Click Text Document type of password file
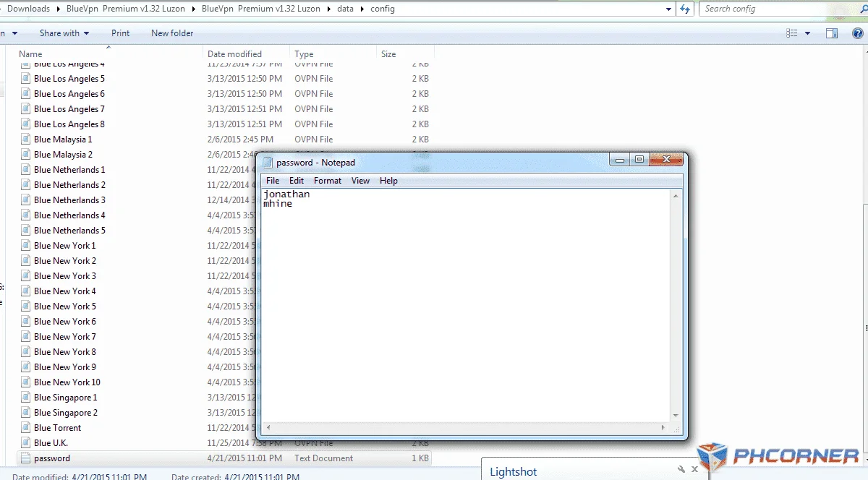This screenshot has height=480, width=868. pos(323,458)
